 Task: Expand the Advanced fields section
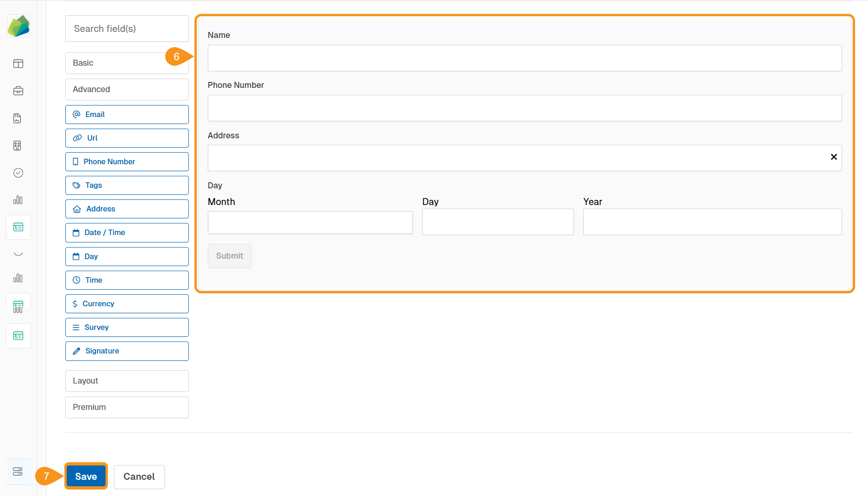click(x=126, y=89)
